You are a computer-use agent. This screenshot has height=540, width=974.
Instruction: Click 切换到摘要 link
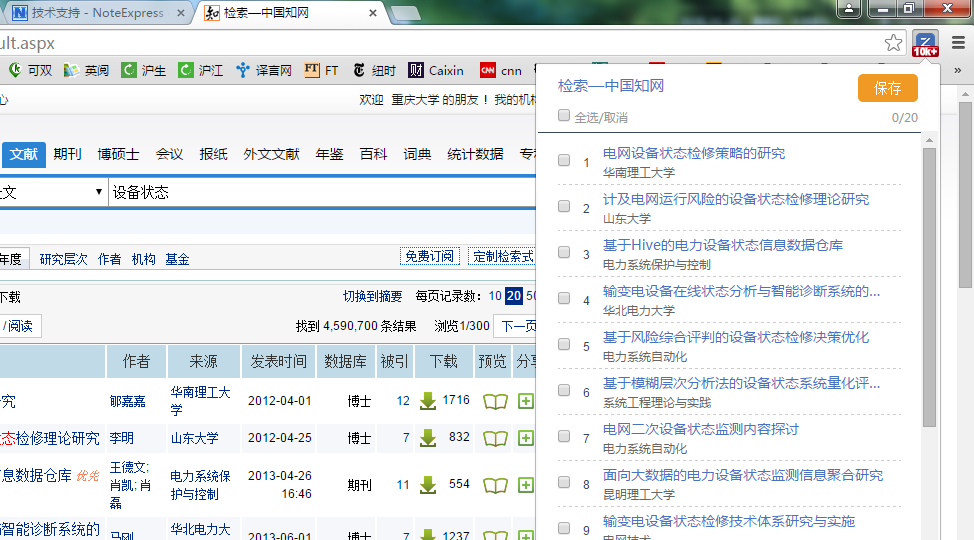coord(373,296)
